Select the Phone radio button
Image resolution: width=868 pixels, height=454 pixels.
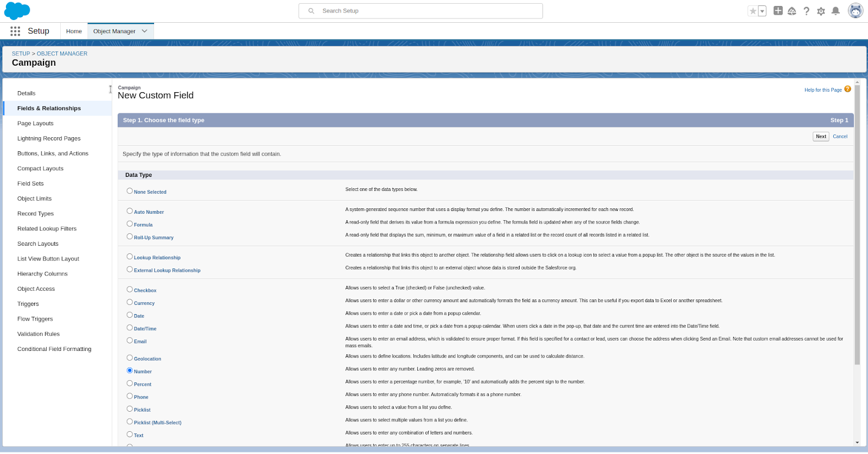click(130, 396)
